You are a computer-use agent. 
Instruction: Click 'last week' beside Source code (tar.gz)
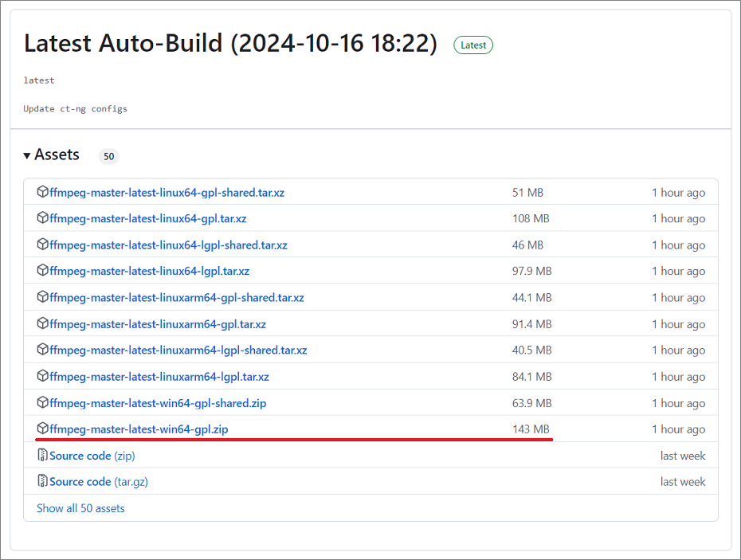[x=683, y=482]
